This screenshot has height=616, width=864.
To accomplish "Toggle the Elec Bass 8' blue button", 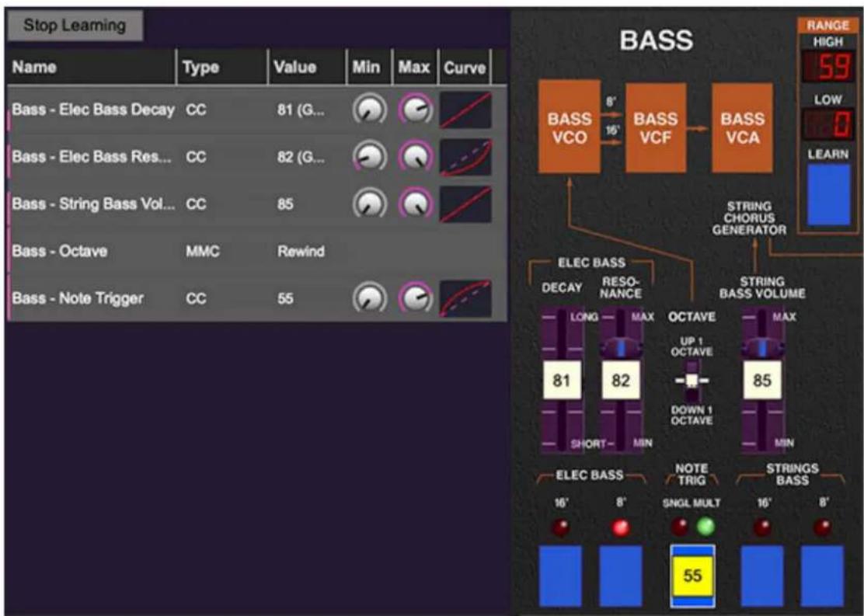I will click(x=621, y=576).
